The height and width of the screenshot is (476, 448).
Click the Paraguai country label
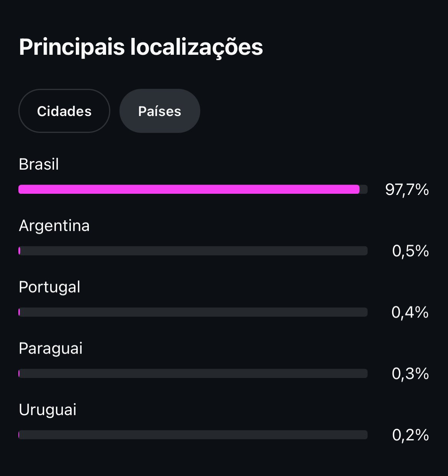pos(51,348)
